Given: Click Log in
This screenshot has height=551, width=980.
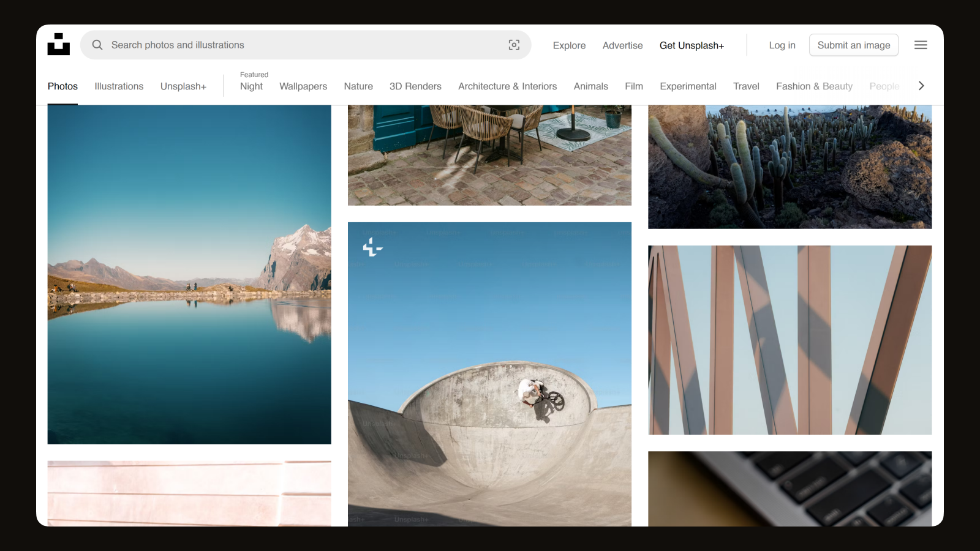Looking at the screenshot, I should [782, 45].
